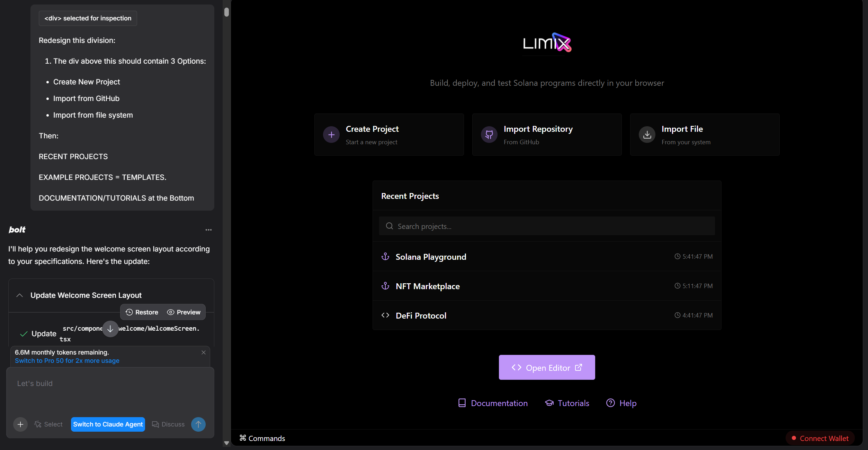Click the Open Editor button
This screenshot has height=450, width=868.
pyautogui.click(x=547, y=368)
